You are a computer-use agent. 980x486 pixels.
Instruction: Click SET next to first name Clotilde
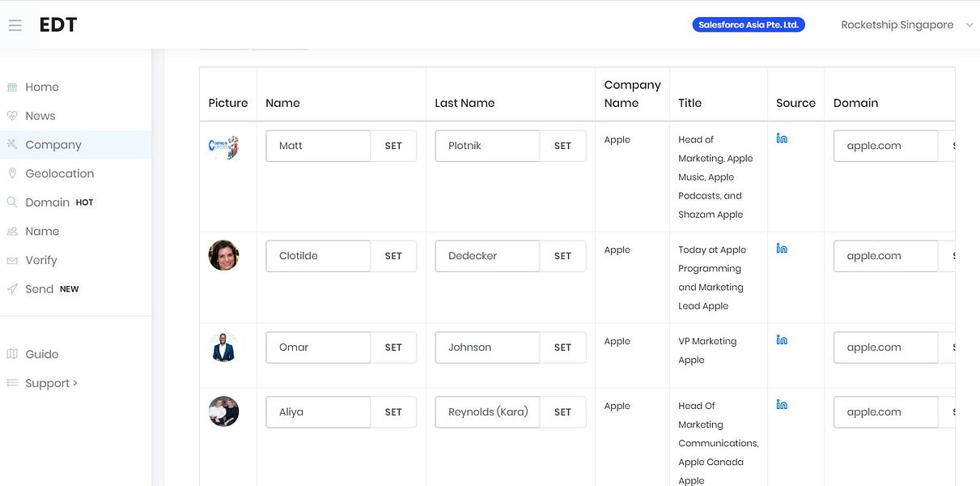click(393, 256)
